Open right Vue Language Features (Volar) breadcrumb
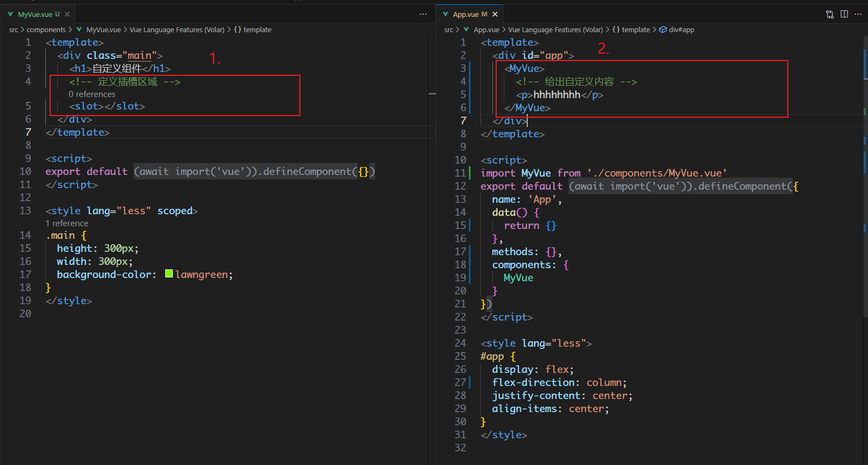 (x=556, y=29)
